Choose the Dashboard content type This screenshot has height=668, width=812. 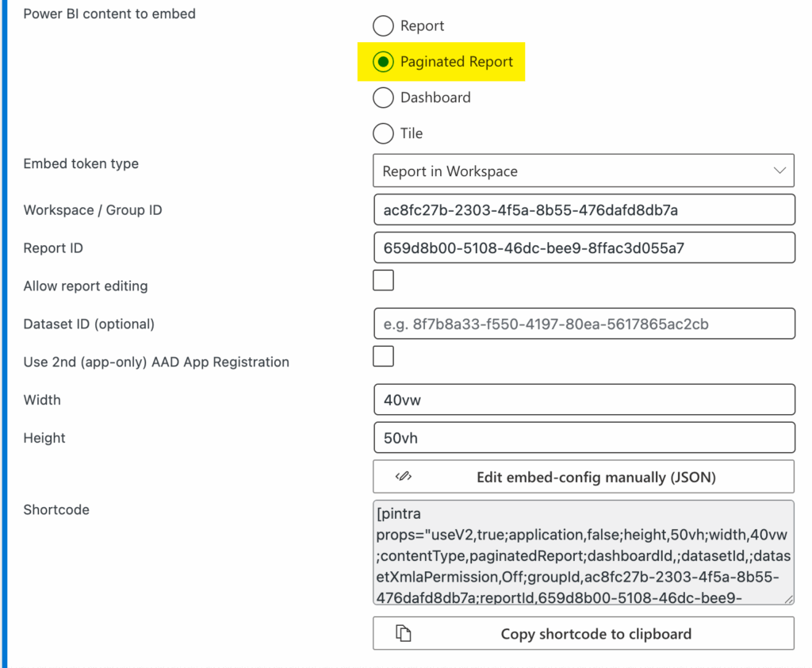coord(384,98)
